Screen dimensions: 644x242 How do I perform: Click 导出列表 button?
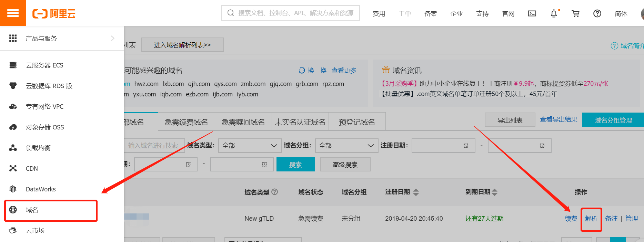click(510, 120)
